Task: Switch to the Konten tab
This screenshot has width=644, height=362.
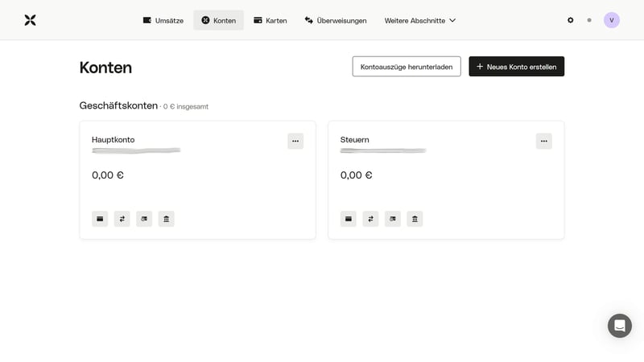Action: [218, 21]
